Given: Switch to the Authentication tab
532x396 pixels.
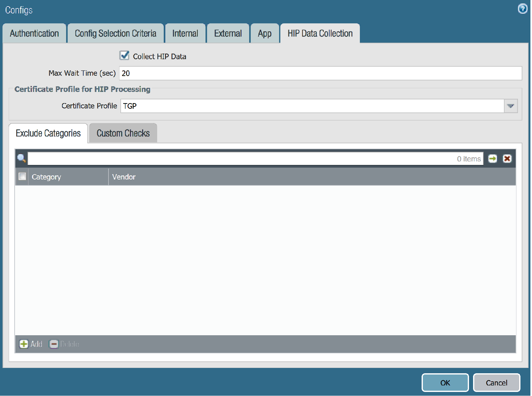Looking at the screenshot, I should tap(34, 33).
